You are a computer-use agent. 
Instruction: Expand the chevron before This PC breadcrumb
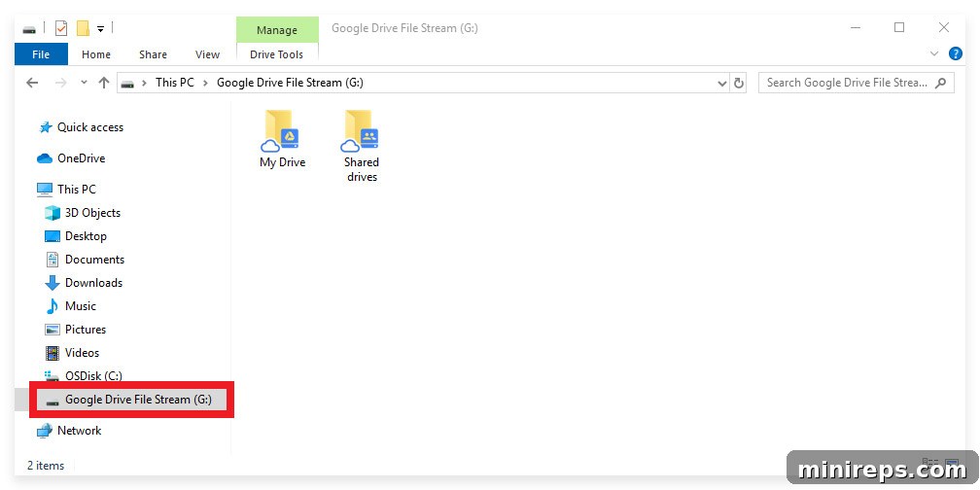144,83
